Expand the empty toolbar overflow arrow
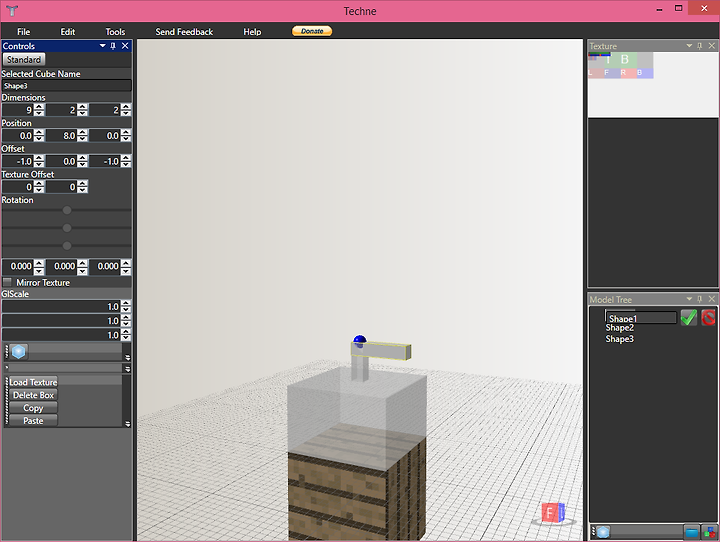 point(128,368)
